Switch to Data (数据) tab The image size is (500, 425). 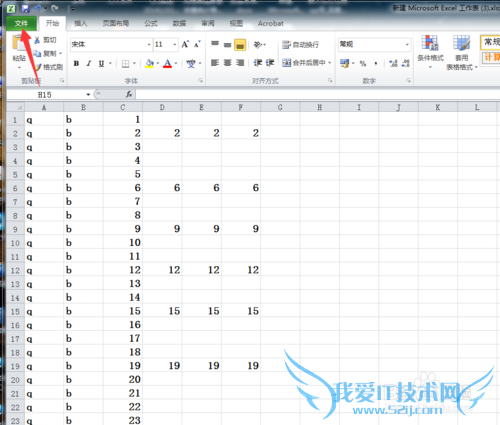(179, 23)
